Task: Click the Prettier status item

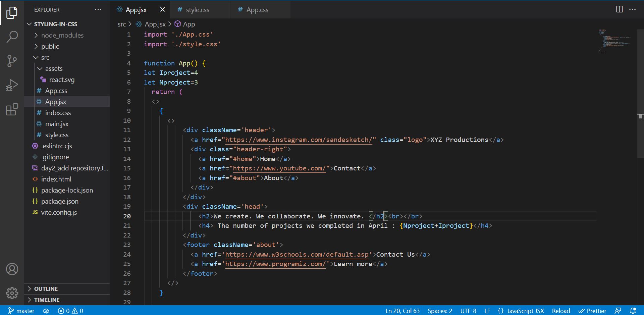Action: (592, 311)
